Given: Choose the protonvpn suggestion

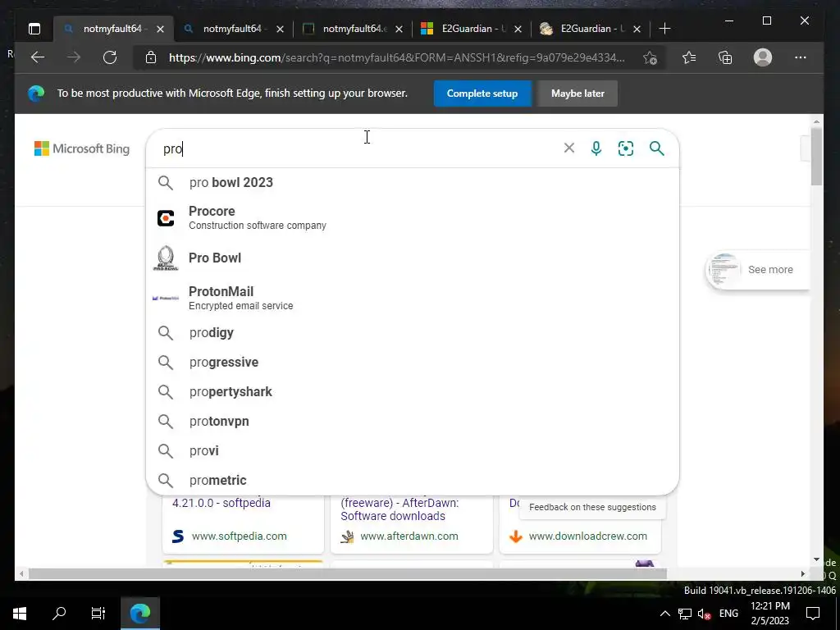Looking at the screenshot, I should [412, 421].
